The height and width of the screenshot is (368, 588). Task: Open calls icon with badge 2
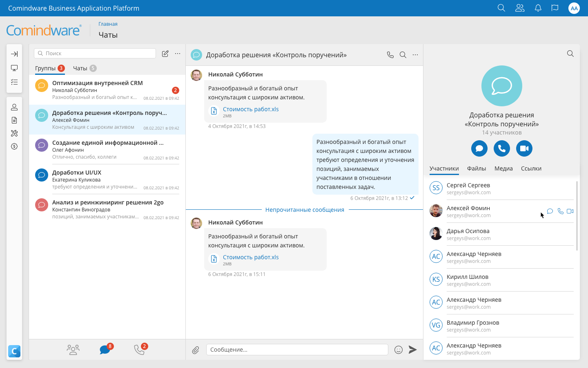click(x=140, y=350)
